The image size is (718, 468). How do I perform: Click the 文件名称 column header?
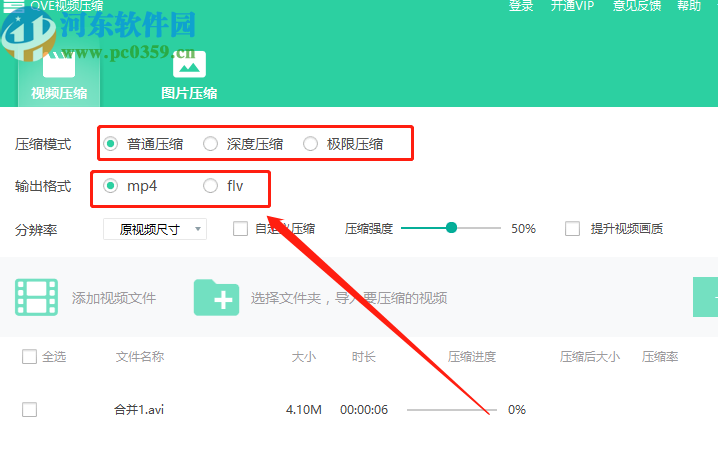point(140,356)
